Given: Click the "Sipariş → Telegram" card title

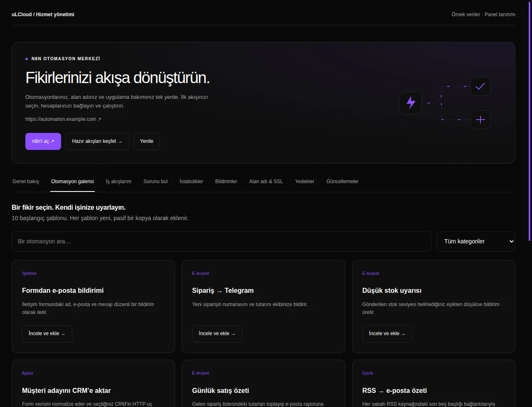Looking at the screenshot, I should (x=223, y=291).
